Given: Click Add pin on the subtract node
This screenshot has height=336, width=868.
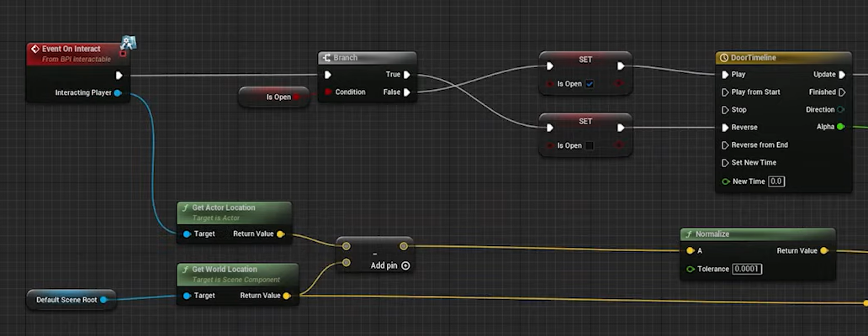Looking at the screenshot, I should click(x=389, y=265).
